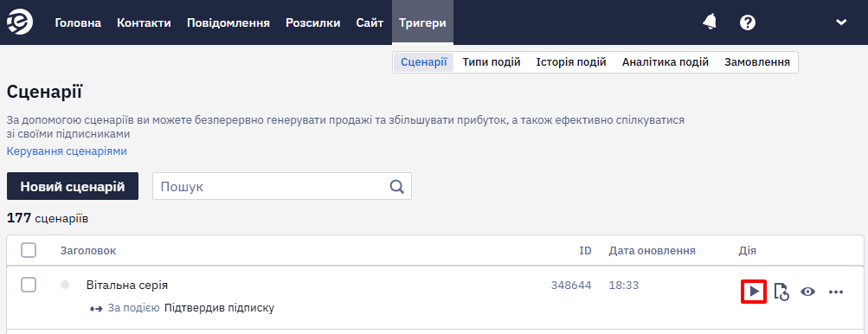Click the Дата оновлення column header
868x334 pixels.
pos(653,251)
